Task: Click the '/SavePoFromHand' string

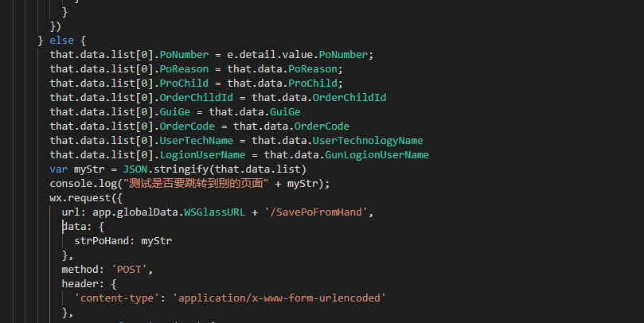Action: point(303,212)
